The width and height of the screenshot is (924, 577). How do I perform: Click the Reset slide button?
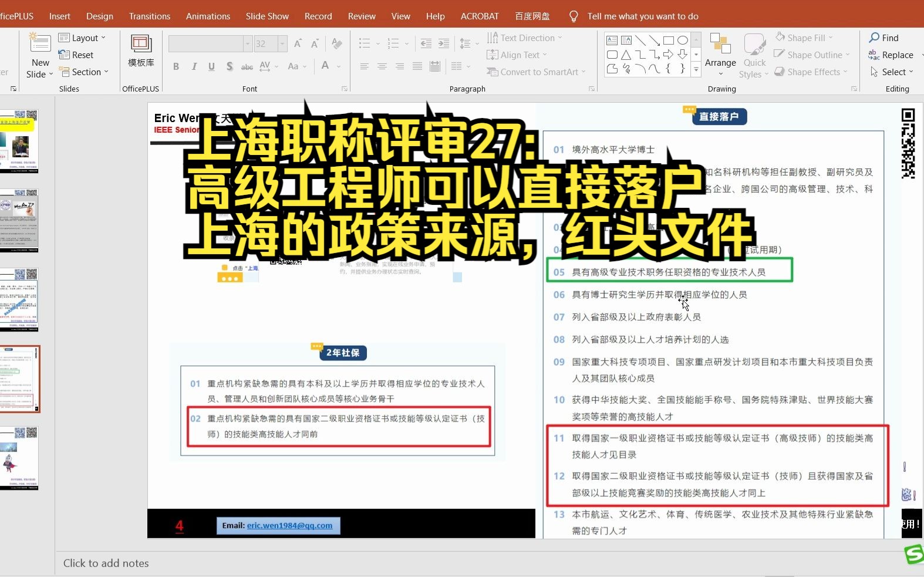pos(76,55)
